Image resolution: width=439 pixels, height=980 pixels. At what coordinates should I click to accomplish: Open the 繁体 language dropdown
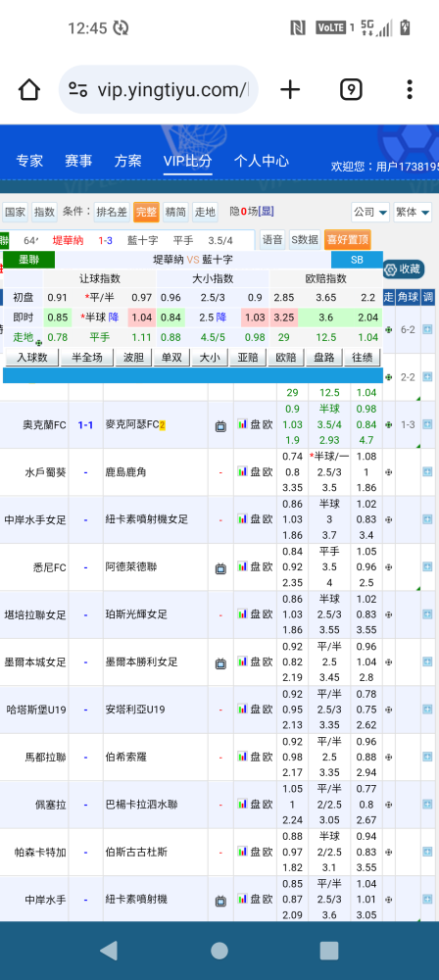click(413, 212)
